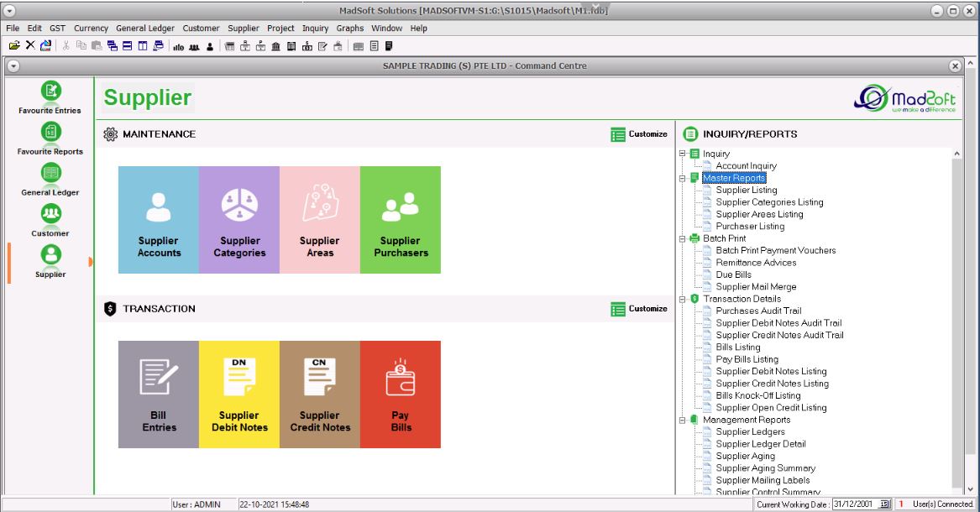Click the open folder toolbar icon
This screenshot has height=512, width=980.
click(14, 45)
